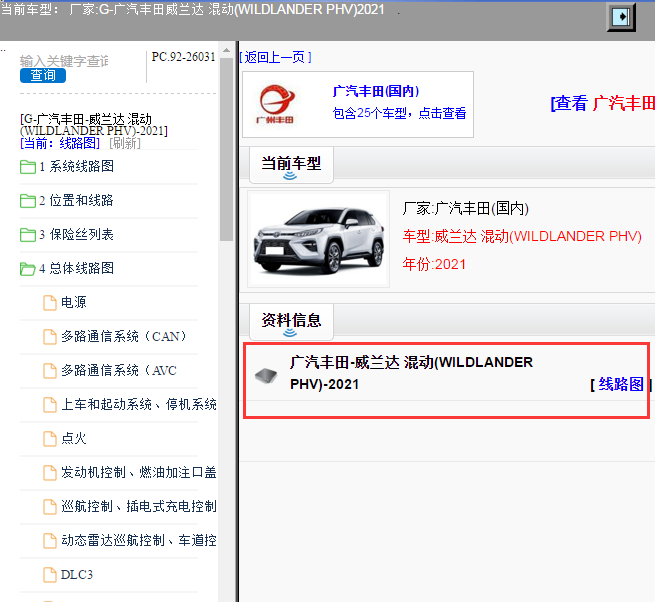Open folder icon for 2 位置和线路
655x602 pixels.
coord(28,201)
